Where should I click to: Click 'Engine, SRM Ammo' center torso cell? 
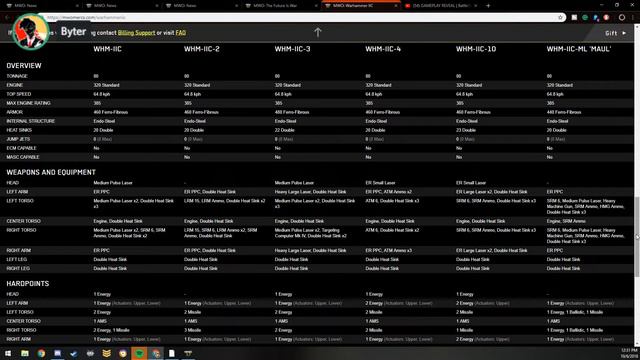[x=566, y=221]
